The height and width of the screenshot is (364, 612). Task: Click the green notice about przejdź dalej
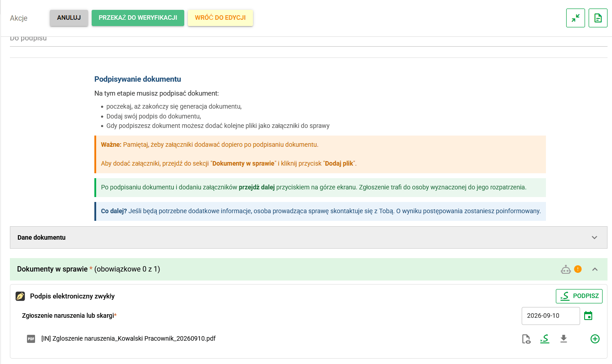320,187
